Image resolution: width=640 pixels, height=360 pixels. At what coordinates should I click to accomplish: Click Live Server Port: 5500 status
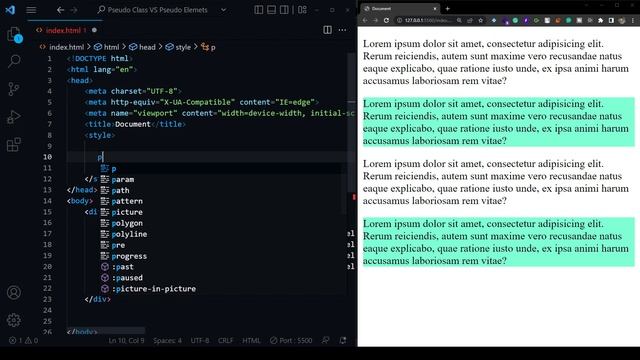point(291,340)
